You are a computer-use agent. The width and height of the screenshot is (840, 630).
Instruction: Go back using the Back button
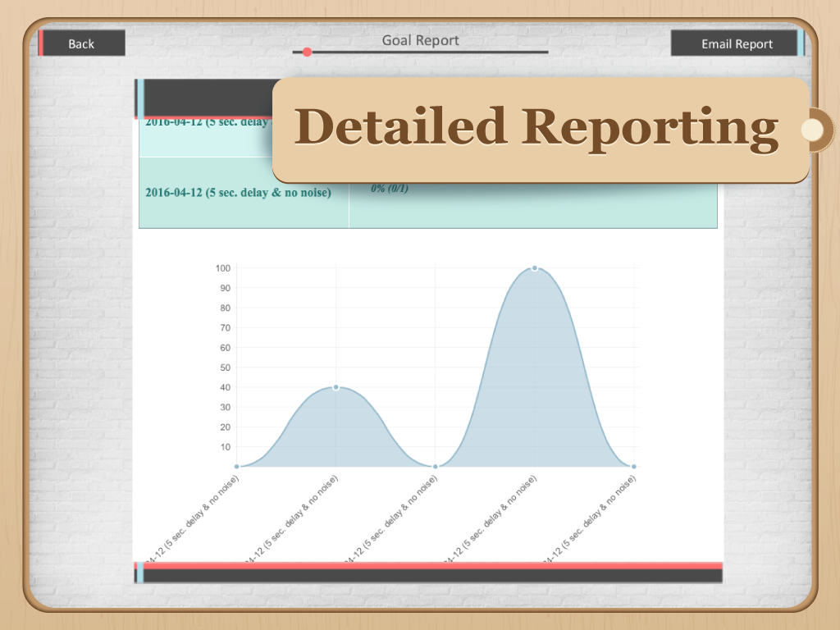point(81,43)
